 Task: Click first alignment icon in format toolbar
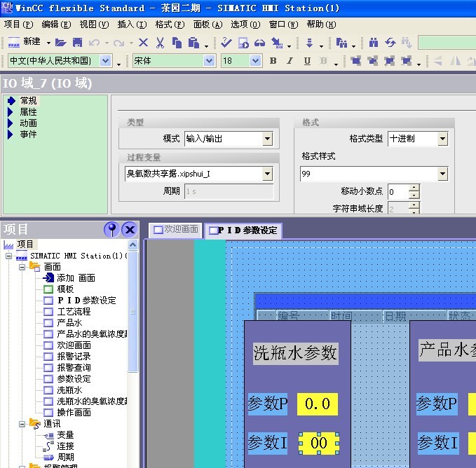356,61
